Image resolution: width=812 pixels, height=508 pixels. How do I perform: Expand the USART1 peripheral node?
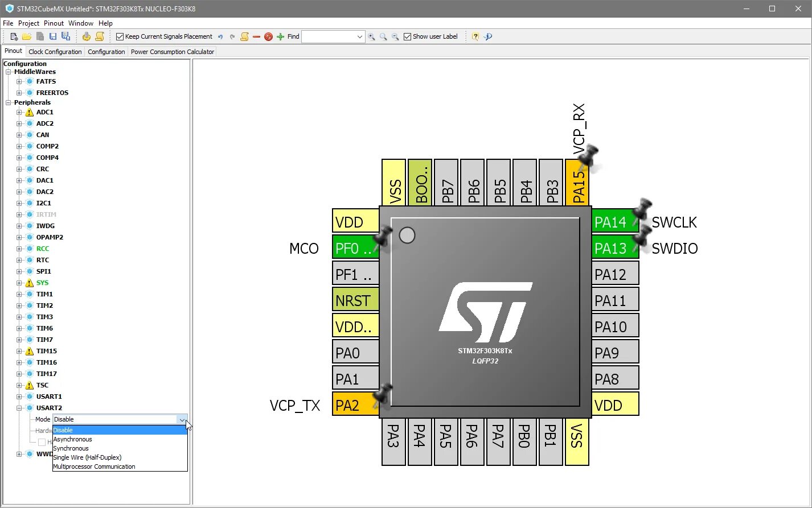click(19, 397)
